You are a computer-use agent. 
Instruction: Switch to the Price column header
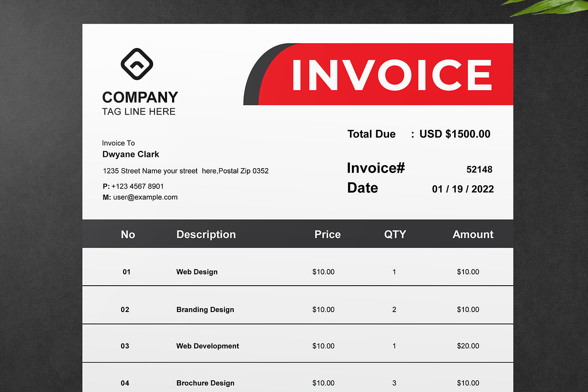[327, 234]
